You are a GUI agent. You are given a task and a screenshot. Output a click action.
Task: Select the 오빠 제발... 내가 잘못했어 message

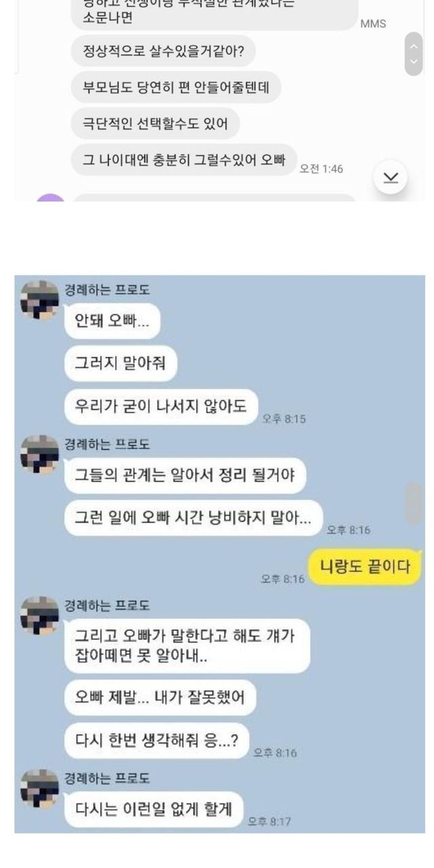click(x=160, y=698)
